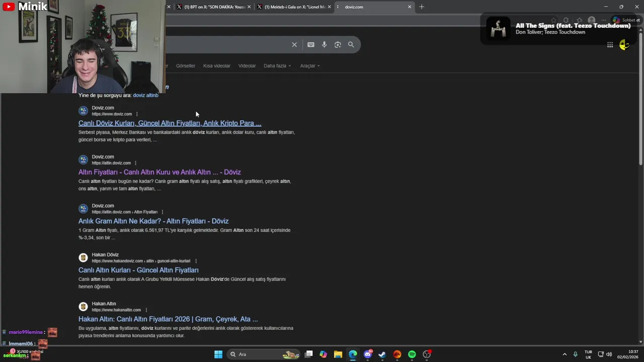
Task: Click the Doviz.com favicon of first result
Action: pos(83,111)
